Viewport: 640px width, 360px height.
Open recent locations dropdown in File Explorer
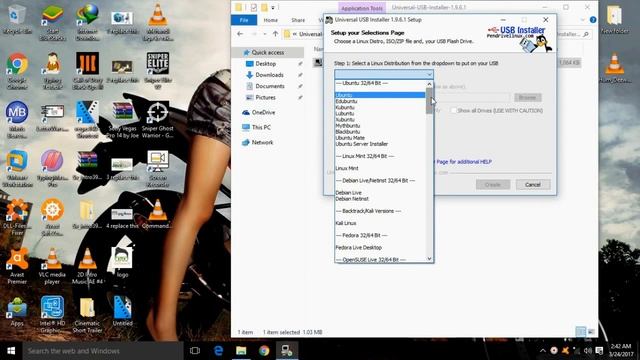point(265,34)
